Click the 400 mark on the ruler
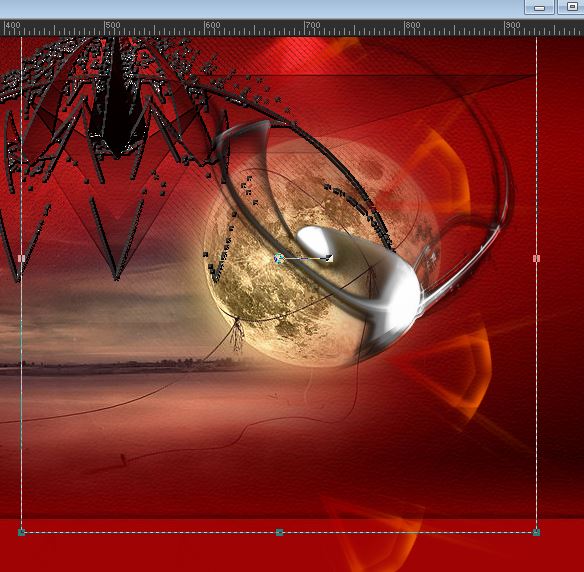The image size is (584, 572). [13, 25]
